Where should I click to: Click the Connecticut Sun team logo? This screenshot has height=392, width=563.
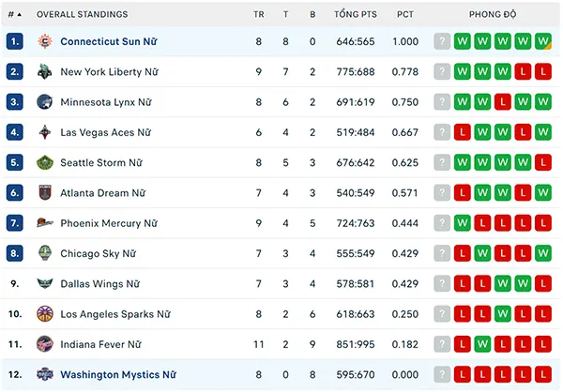(x=45, y=41)
